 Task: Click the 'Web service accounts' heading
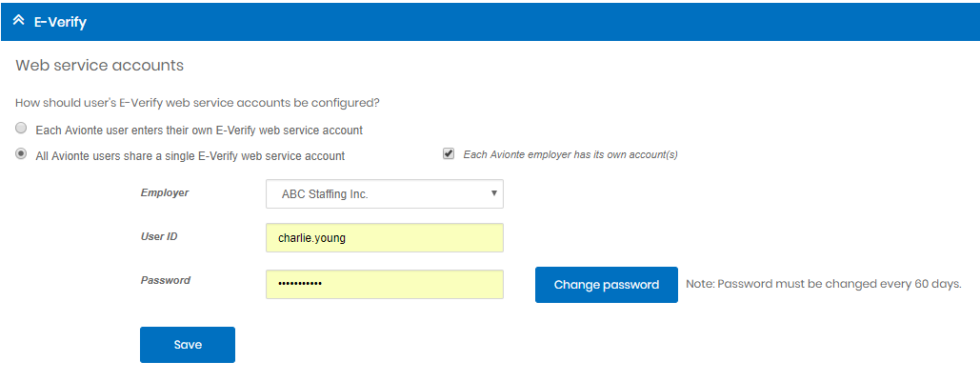[99, 65]
